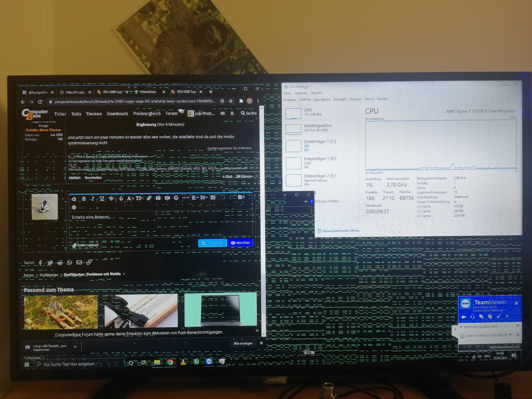This screenshot has width=532, height=399.
Task: Toggle italic formatting in editor
Action: coord(93,199)
